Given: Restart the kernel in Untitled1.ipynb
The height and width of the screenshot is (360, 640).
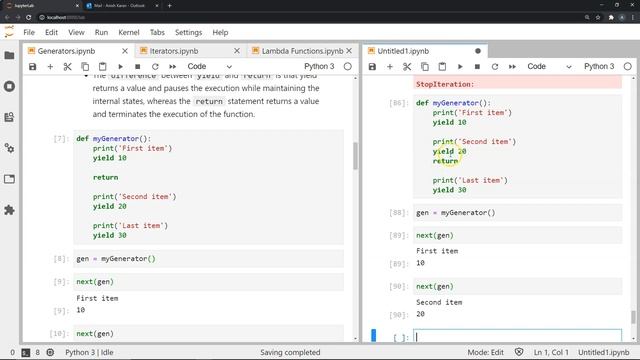Looking at the screenshot, I should (495, 67).
